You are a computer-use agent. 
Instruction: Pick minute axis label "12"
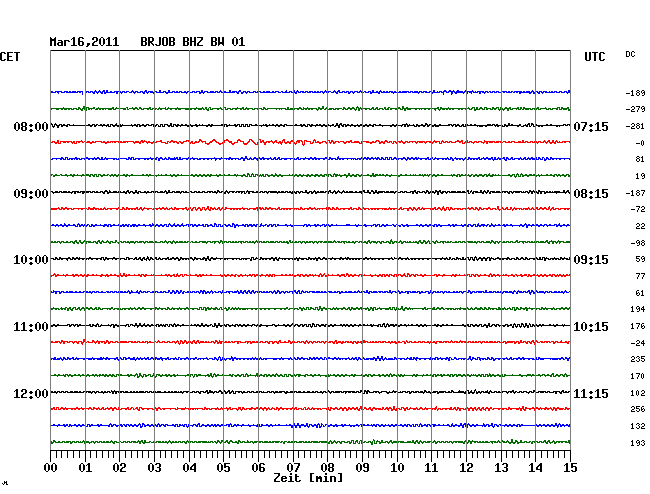466,468
